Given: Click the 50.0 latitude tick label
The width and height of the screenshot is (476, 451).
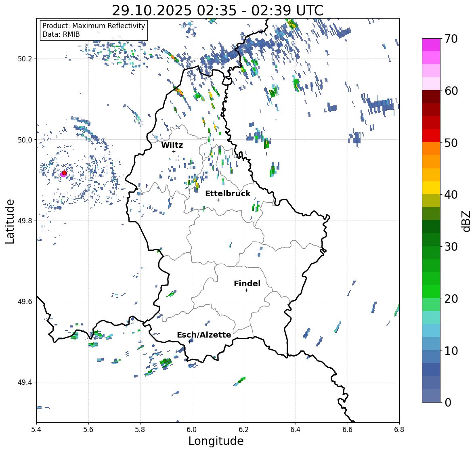Looking at the screenshot, I should point(26,140).
